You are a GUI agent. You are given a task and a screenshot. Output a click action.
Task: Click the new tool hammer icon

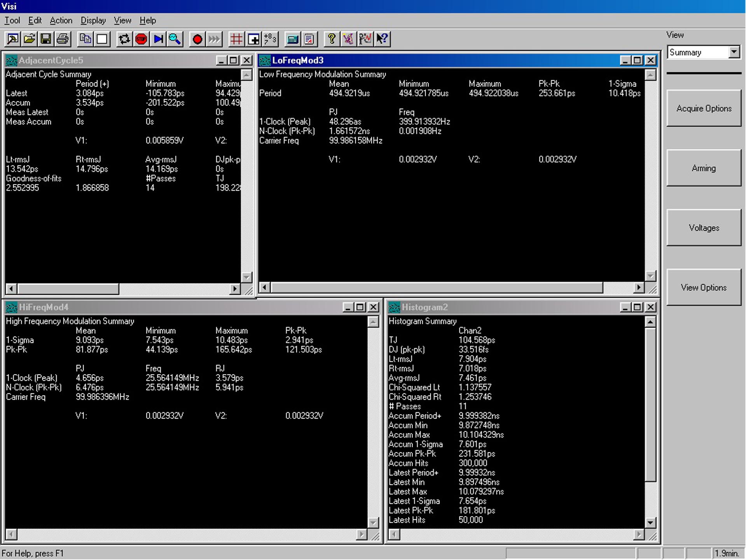[12, 39]
